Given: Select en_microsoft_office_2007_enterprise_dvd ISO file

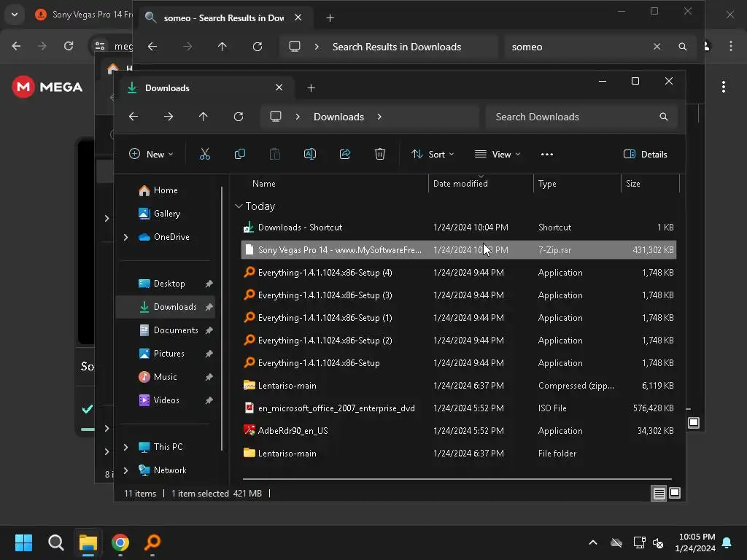Looking at the screenshot, I should 459,408.
